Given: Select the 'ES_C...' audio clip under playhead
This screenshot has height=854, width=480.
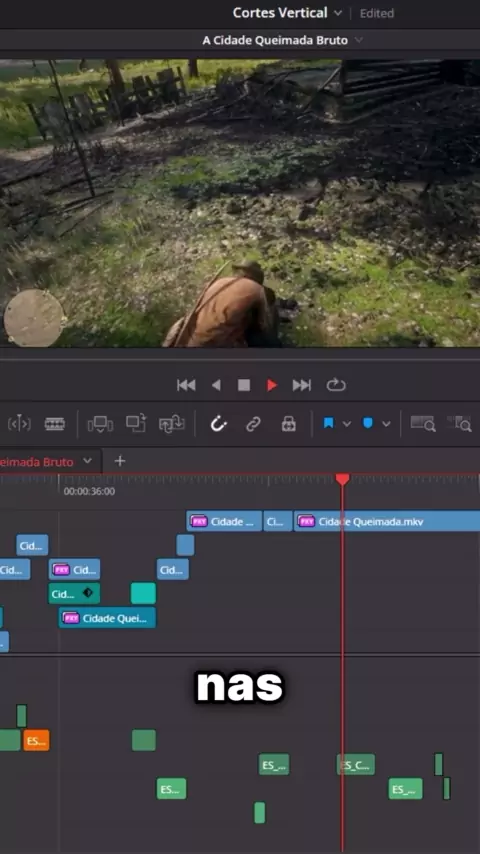Looking at the screenshot, I should click(x=356, y=765).
